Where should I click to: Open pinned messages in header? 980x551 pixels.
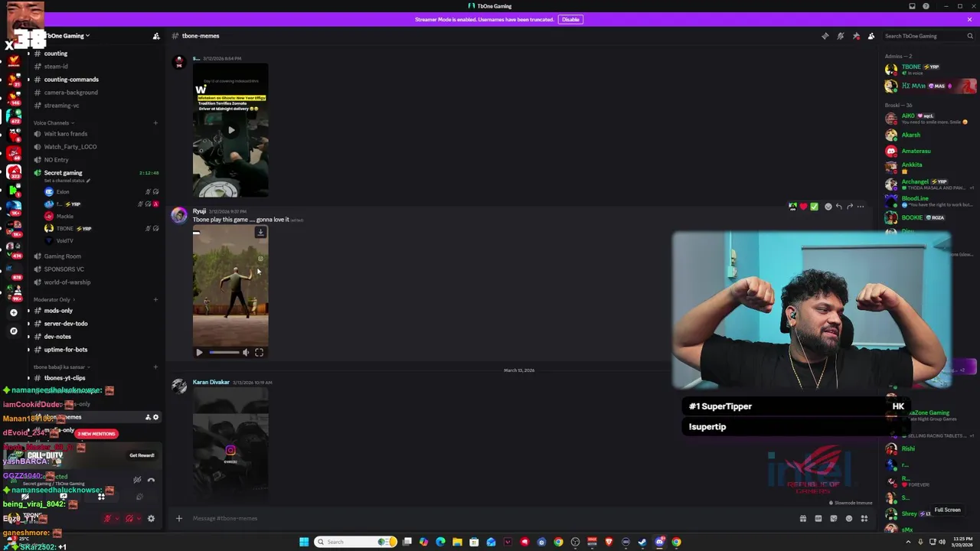click(x=856, y=36)
